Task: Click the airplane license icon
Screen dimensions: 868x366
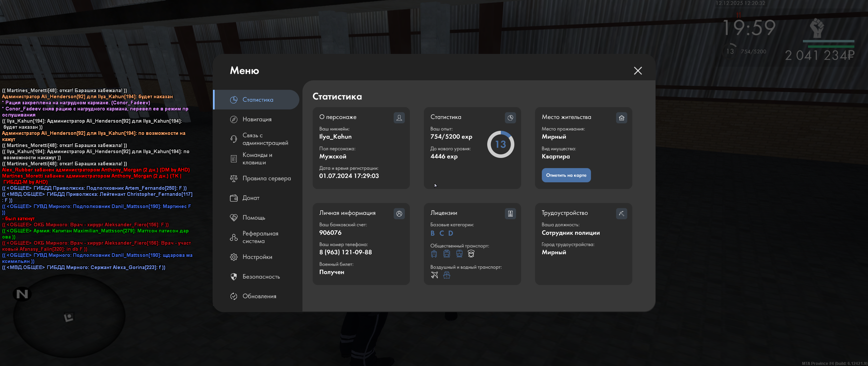Action: click(x=434, y=275)
